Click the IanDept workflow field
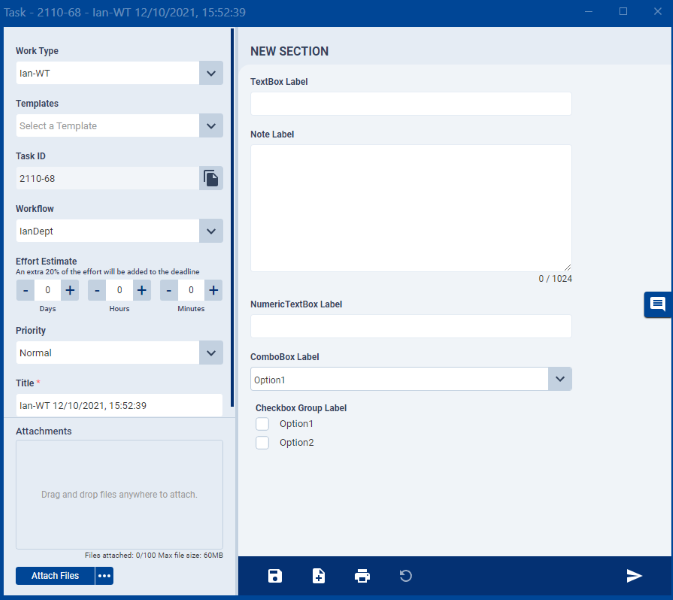Viewport: 673px width, 600px height. tap(107, 231)
